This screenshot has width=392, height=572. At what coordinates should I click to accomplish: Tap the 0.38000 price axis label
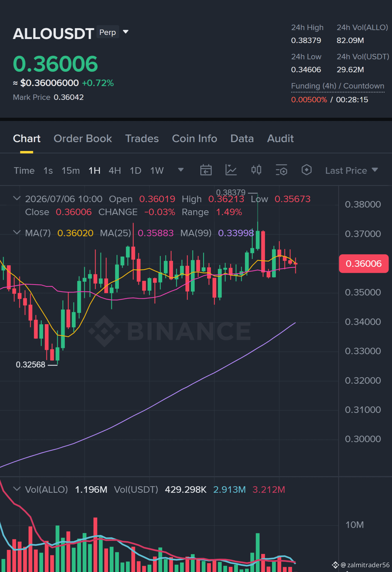[x=363, y=204]
